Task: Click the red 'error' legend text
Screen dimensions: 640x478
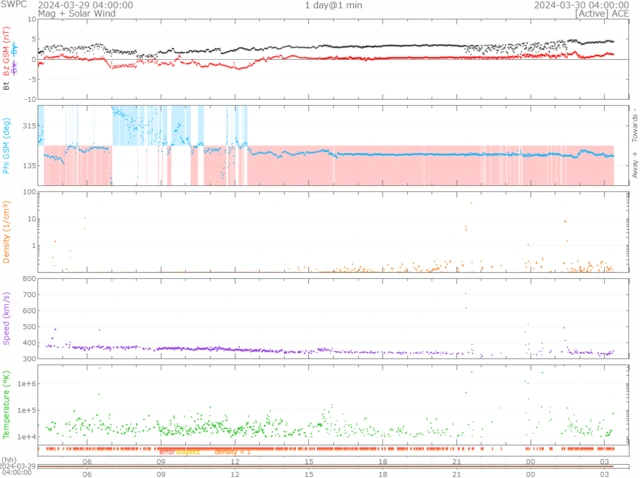Action: point(167,452)
